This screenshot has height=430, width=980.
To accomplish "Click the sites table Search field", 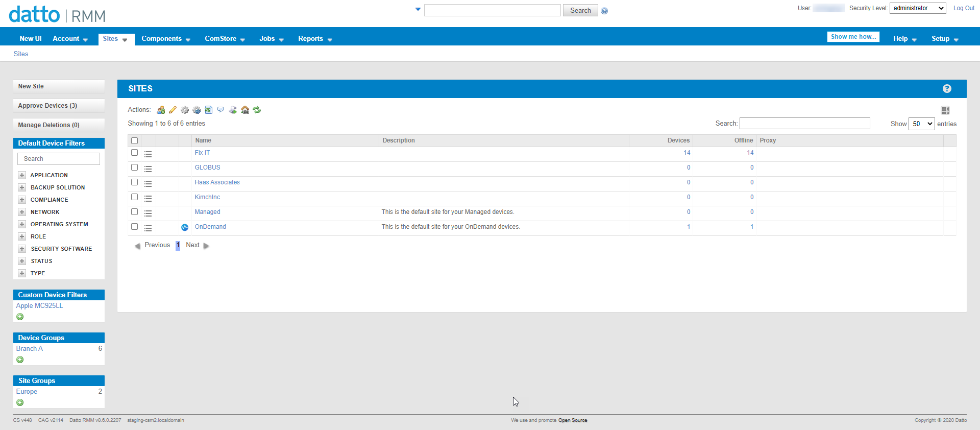I will click(805, 124).
